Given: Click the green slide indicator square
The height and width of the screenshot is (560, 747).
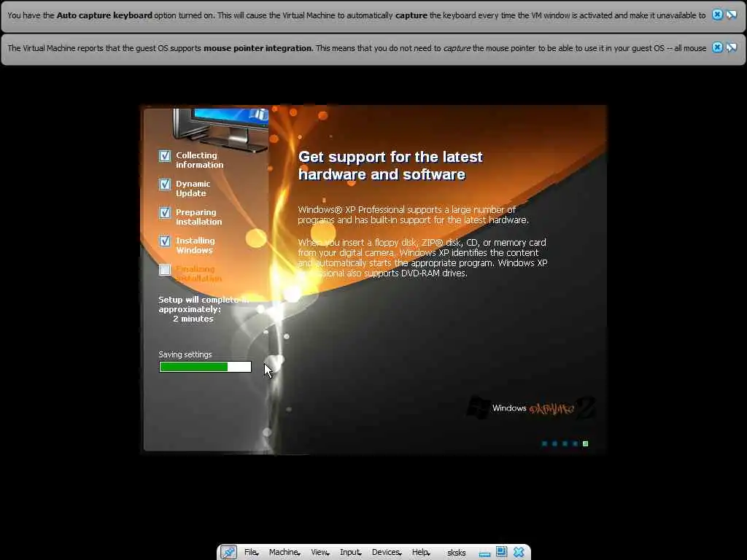Looking at the screenshot, I should 586,444.
